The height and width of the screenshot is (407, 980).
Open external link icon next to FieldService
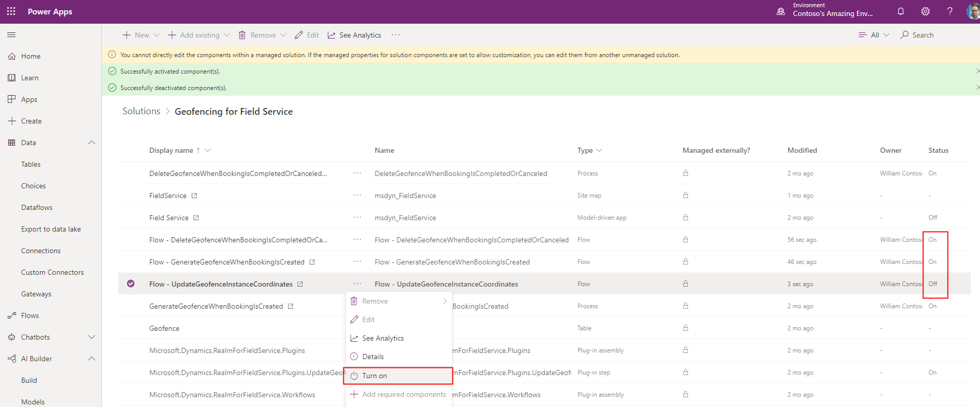pos(194,196)
